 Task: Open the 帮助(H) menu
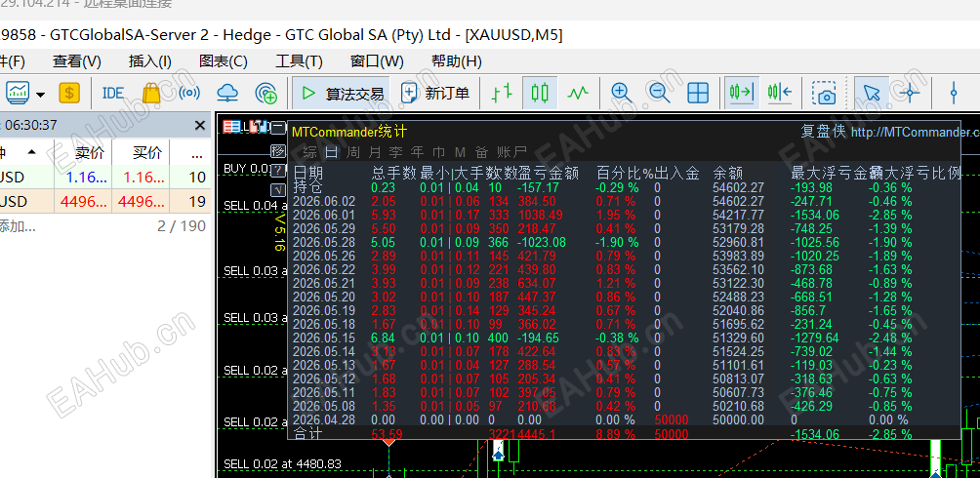tap(456, 61)
